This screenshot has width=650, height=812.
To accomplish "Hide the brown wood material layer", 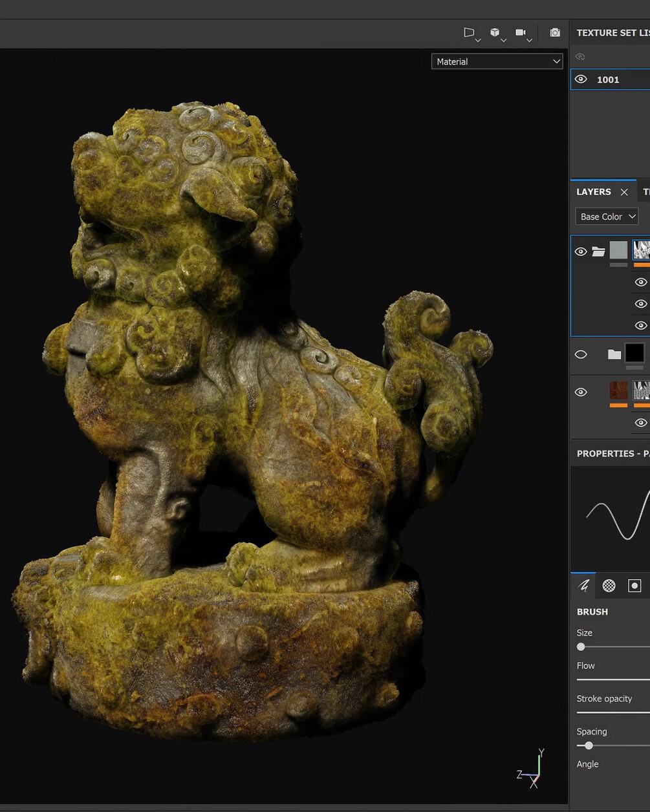I will click(581, 392).
